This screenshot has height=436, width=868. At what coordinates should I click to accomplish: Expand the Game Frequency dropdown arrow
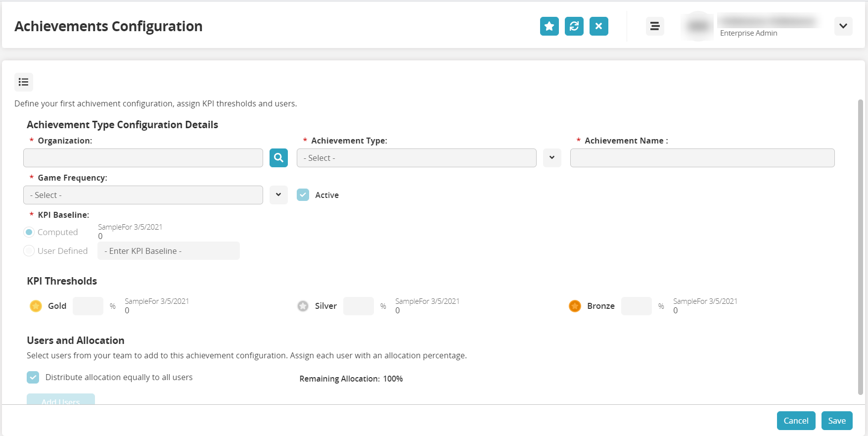[278, 195]
